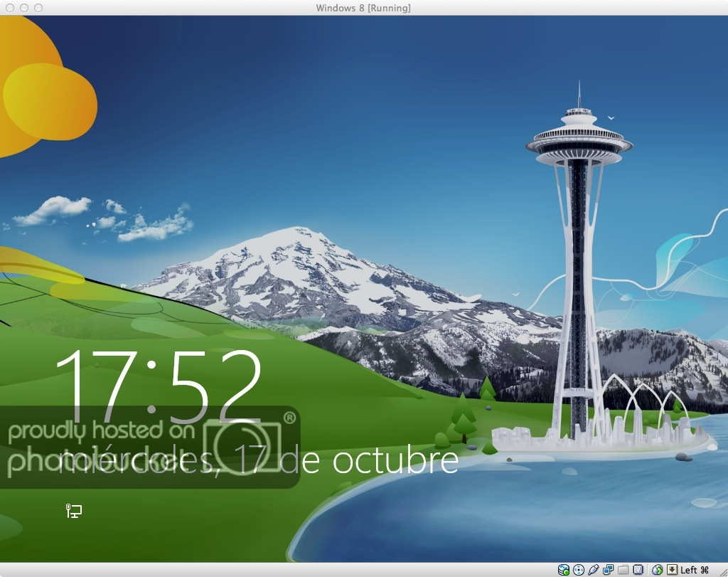Click the window resize grip corner

723,572
